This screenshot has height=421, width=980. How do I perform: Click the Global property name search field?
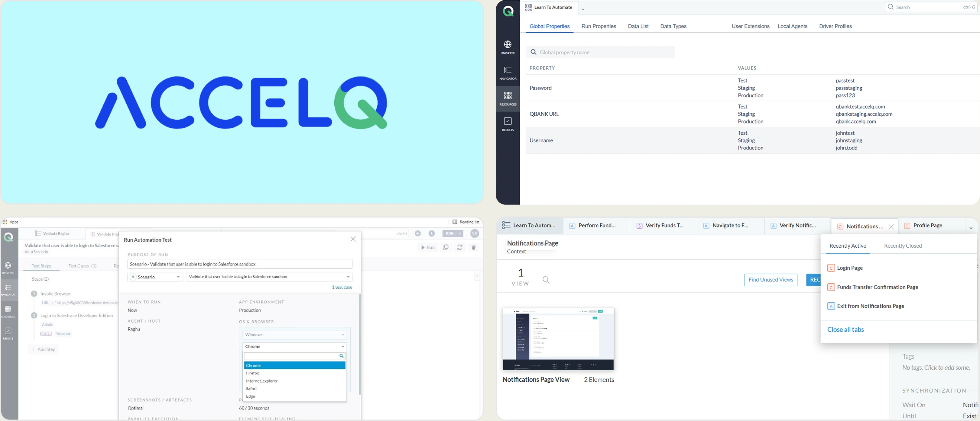[x=600, y=53]
